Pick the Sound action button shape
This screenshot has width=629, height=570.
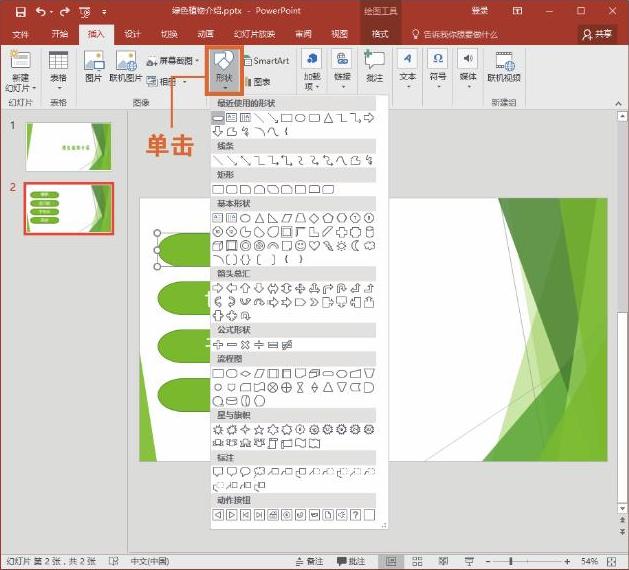click(x=341, y=515)
